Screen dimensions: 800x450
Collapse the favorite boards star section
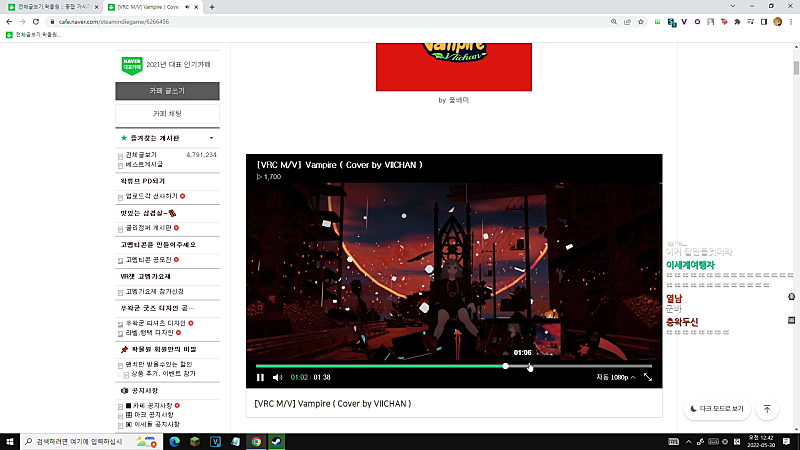(x=211, y=138)
